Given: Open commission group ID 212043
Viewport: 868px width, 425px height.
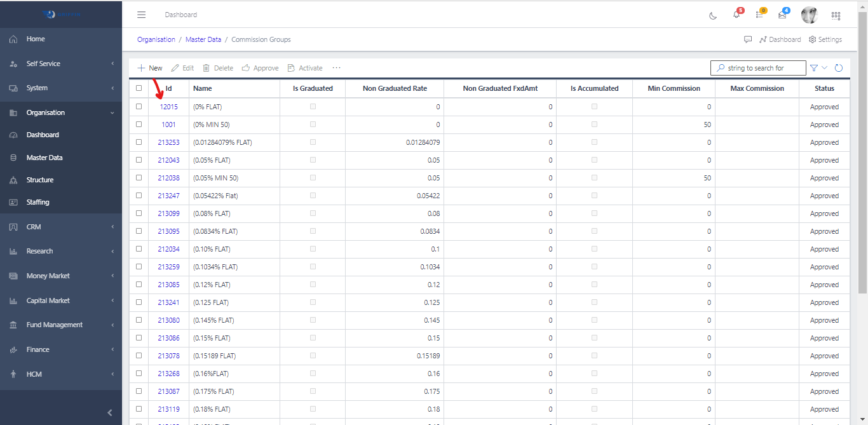Looking at the screenshot, I should (x=168, y=160).
